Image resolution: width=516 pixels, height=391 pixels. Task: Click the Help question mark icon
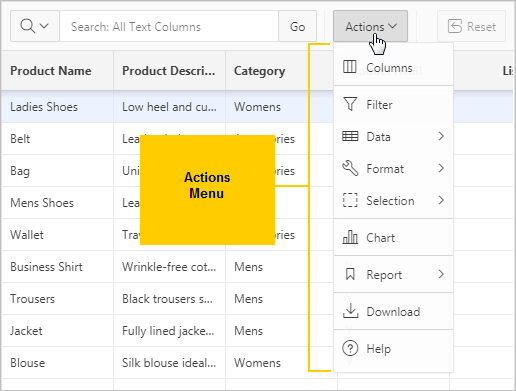coord(350,348)
